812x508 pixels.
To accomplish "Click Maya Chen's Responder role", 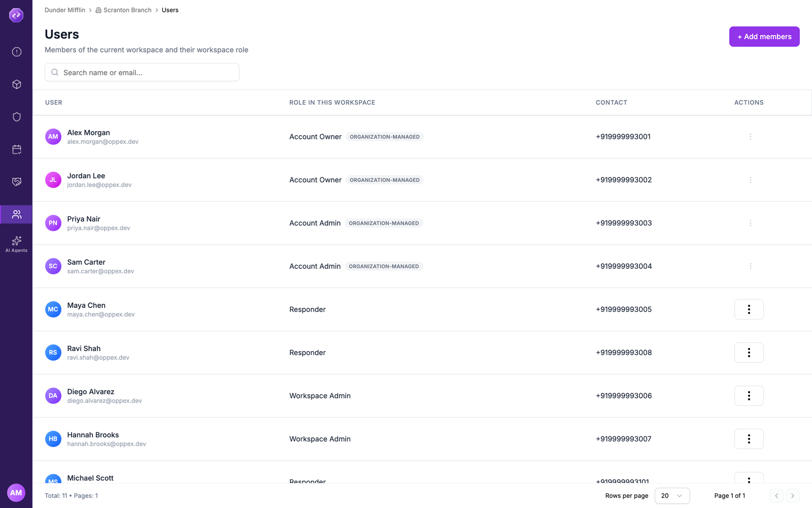I will [x=308, y=309].
